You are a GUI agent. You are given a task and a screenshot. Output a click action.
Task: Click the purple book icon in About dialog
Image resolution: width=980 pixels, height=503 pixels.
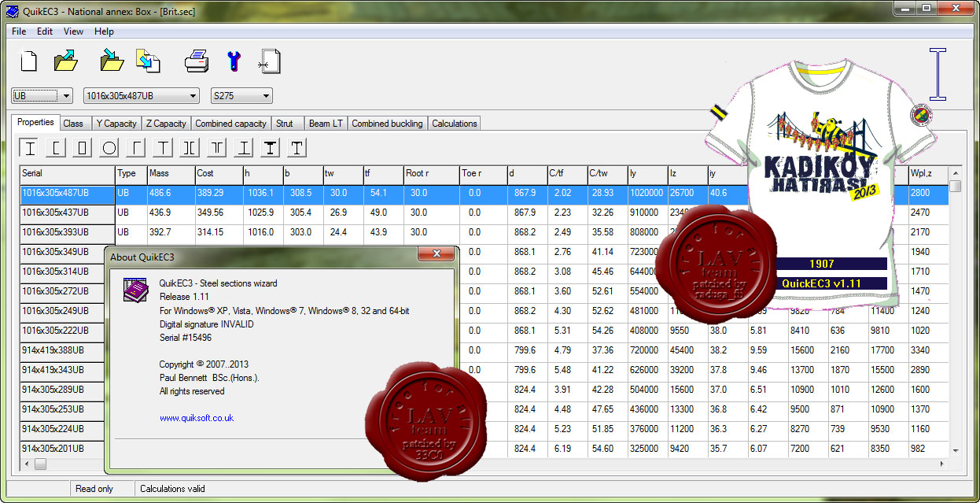click(x=136, y=289)
